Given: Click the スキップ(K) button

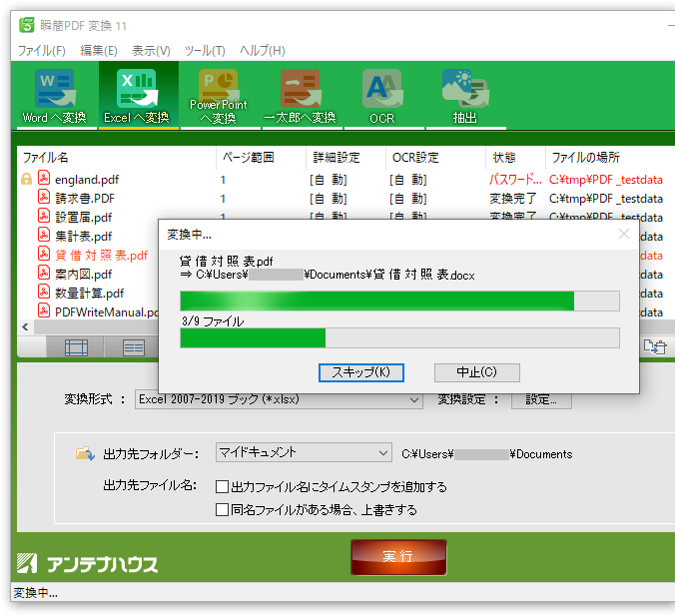Looking at the screenshot, I should point(361,372).
